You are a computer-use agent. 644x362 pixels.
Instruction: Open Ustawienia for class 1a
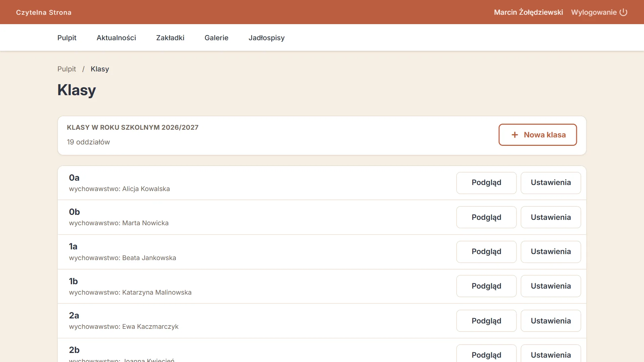(551, 252)
